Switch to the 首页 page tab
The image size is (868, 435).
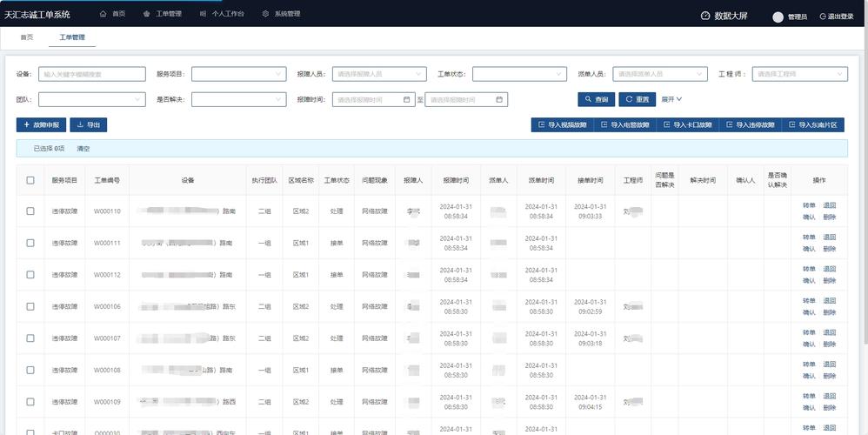27,38
